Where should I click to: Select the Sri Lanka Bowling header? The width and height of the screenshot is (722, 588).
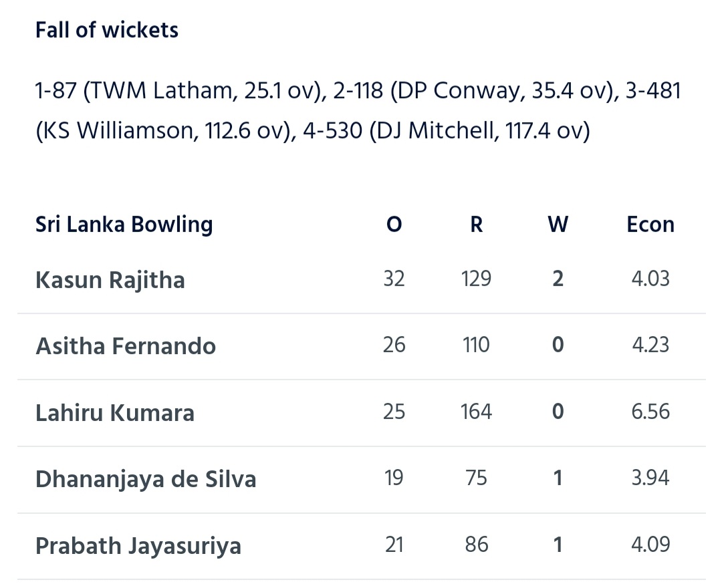point(124,225)
